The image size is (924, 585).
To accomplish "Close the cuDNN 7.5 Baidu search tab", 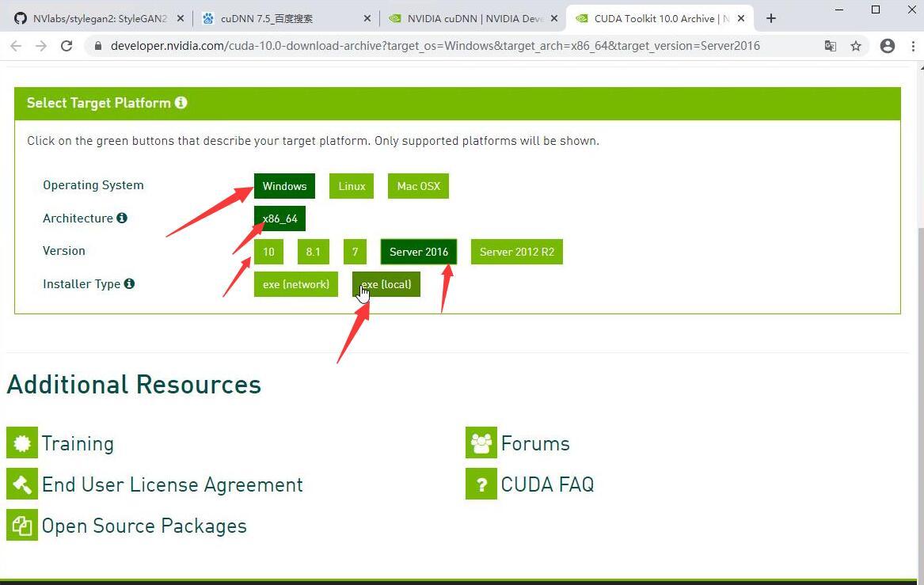I will [367, 18].
